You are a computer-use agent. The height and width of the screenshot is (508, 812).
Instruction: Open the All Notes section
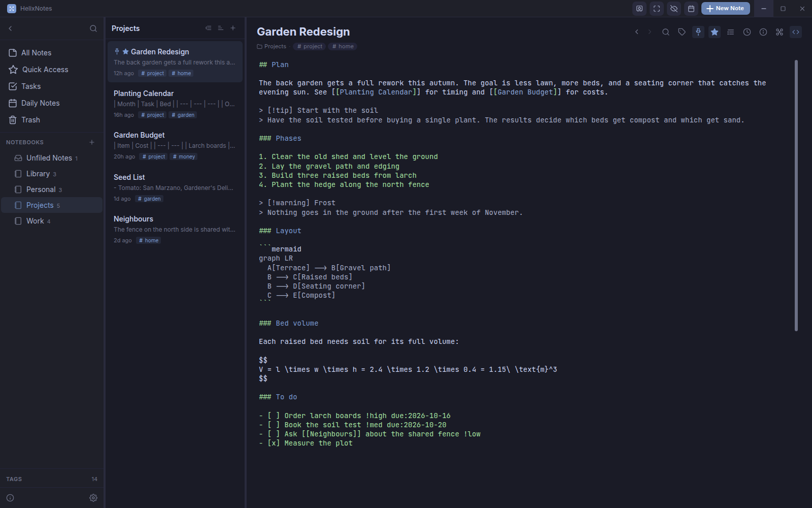[51, 53]
